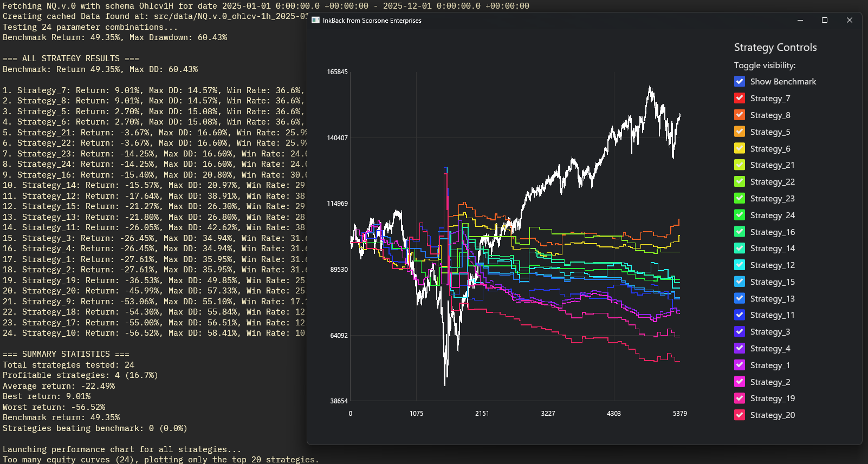Image resolution: width=868 pixels, height=464 pixels.
Task: Toggle the Strategy_19 checkbox
Action: click(x=740, y=398)
